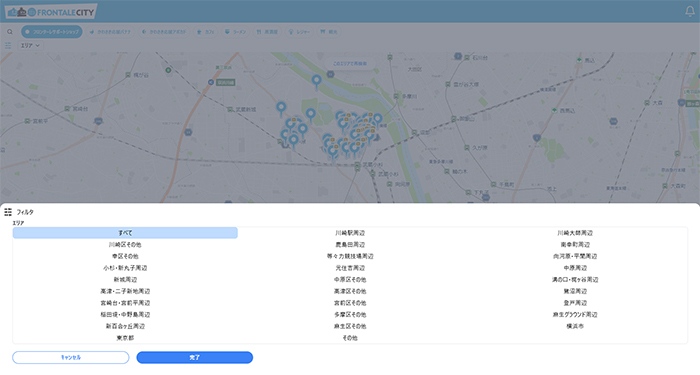Choose すべて in the area list
Viewport: 700px width, 375px height.
coord(125,233)
